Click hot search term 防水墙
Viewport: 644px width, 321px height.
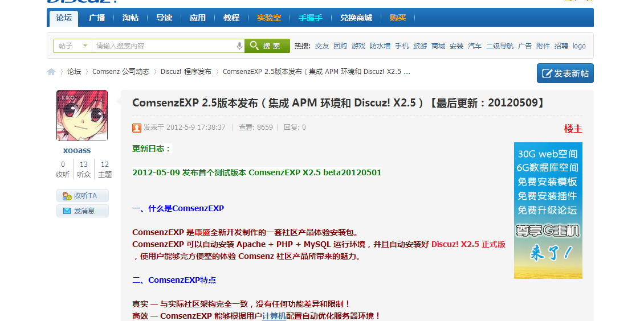tap(380, 46)
